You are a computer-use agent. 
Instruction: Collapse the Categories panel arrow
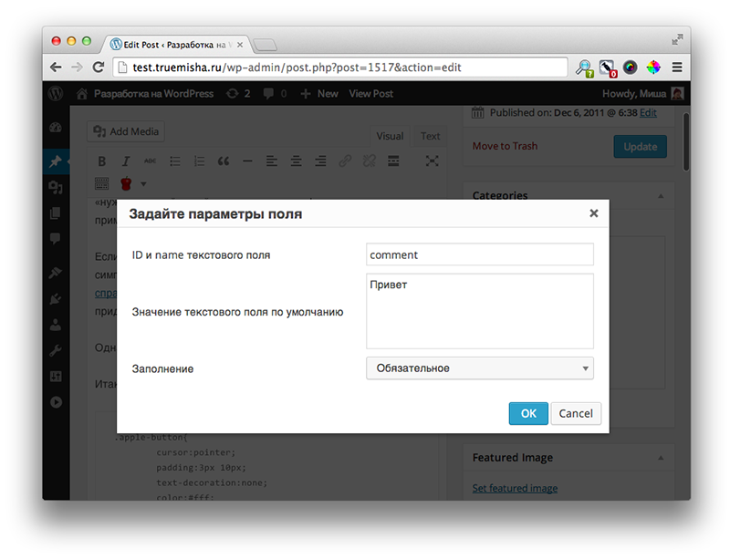click(x=660, y=196)
